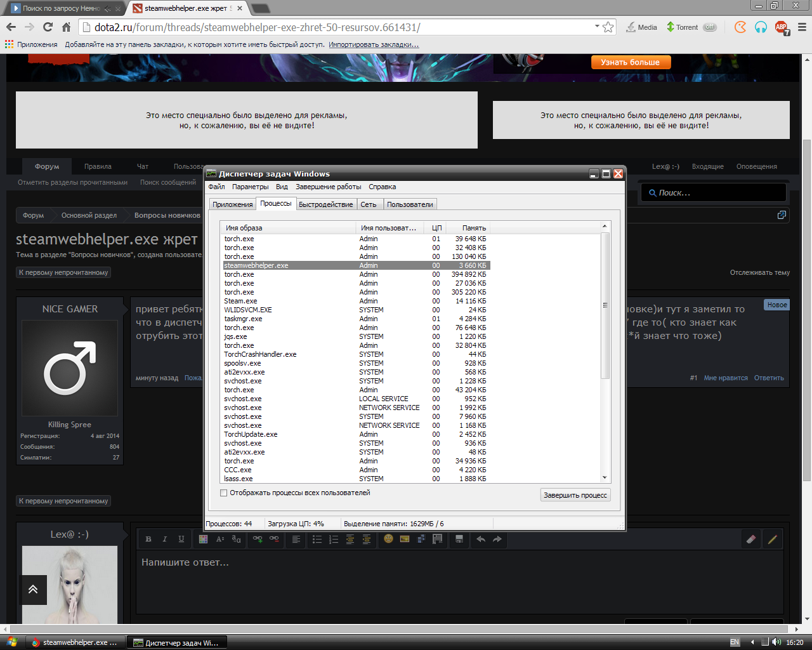Undo last edit in reply editor

(481, 539)
